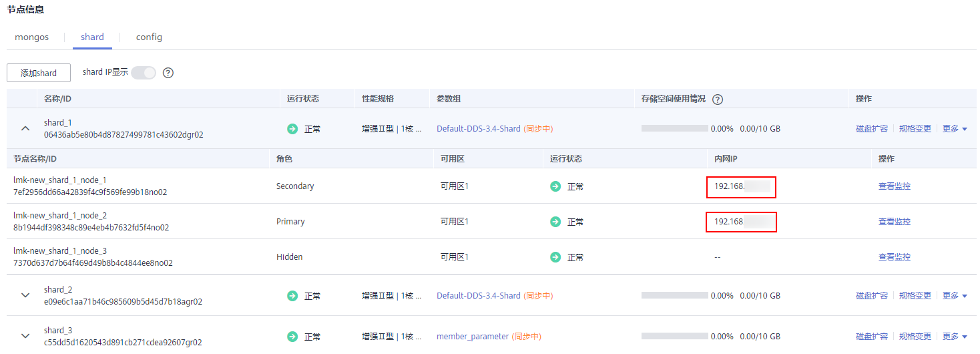
Task: Open the More dropdown for shard_1
Action: (955, 129)
